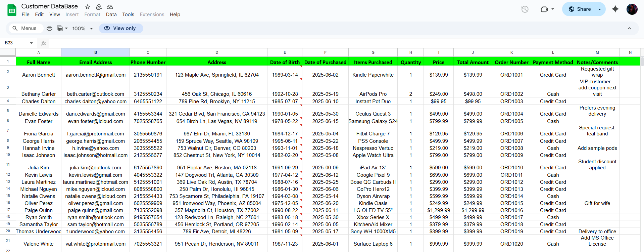Screen dimensions: 644x252
Task: Select the Samsung Galaxy S24 cell
Action: coord(373,121)
